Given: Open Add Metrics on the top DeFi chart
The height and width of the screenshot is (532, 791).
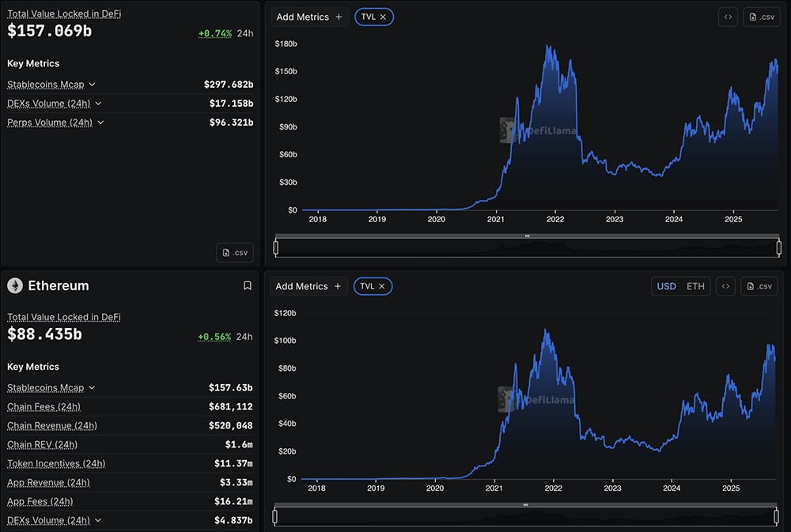Looking at the screenshot, I should [309, 17].
